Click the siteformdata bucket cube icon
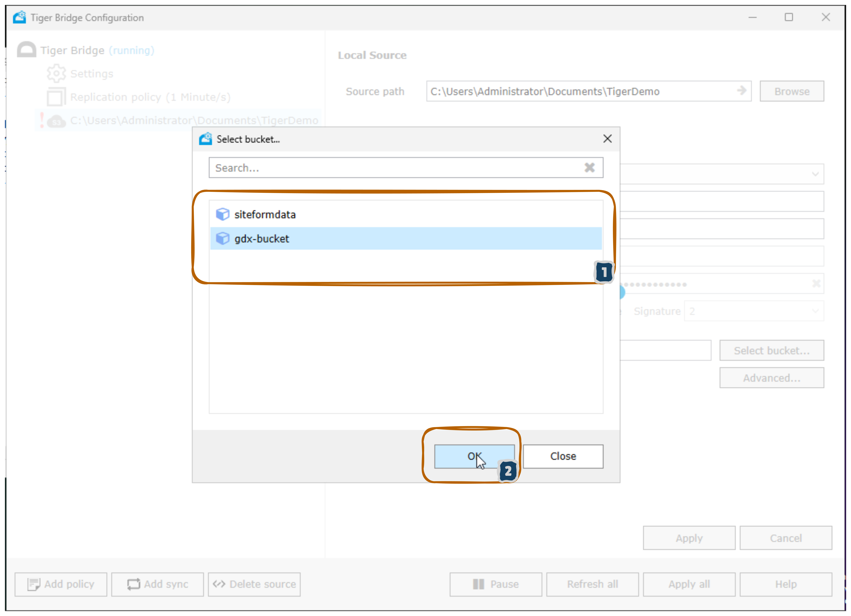Screen dimensions: 851x616 tap(222, 214)
